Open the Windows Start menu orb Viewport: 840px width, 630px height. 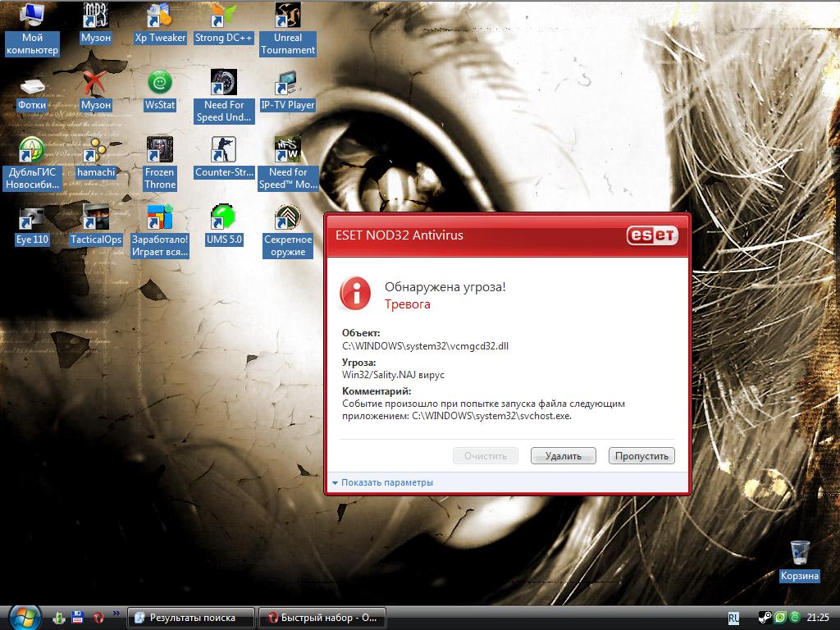24,617
